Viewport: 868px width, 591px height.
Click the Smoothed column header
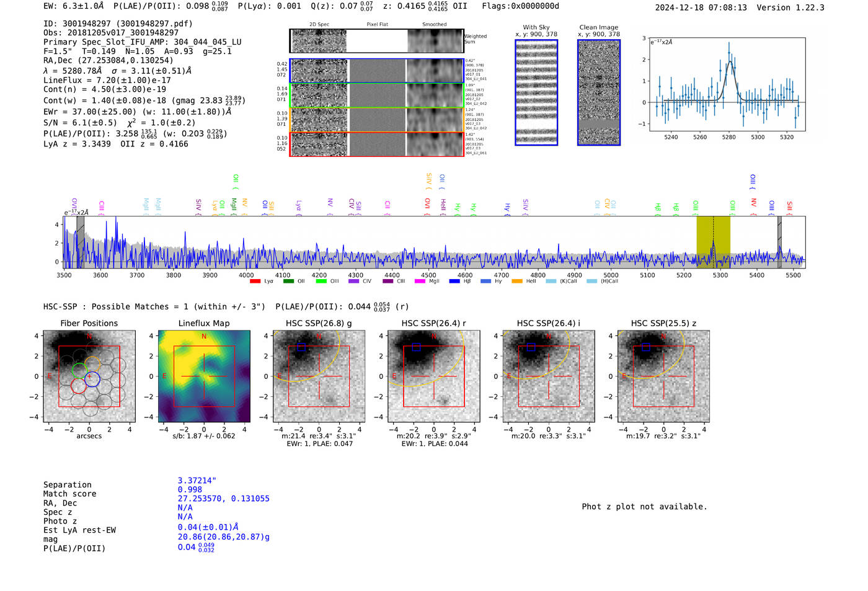tap(435, 25)
